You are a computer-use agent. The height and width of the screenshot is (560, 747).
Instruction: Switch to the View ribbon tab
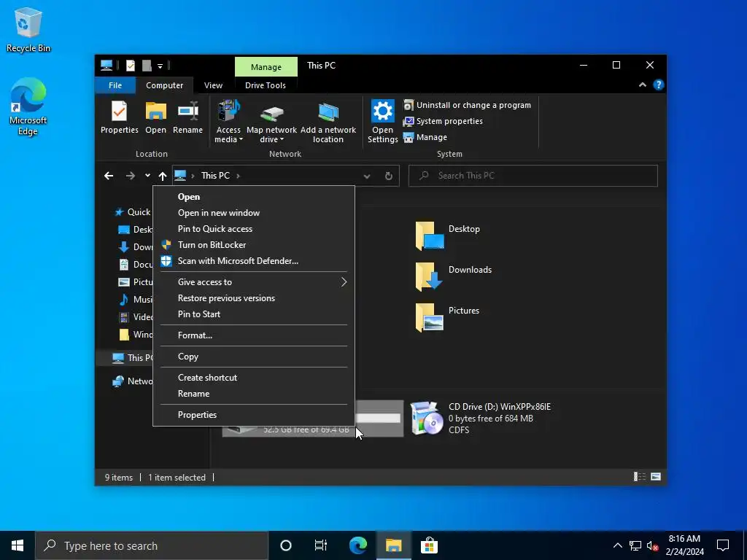[x=213, y=85]
